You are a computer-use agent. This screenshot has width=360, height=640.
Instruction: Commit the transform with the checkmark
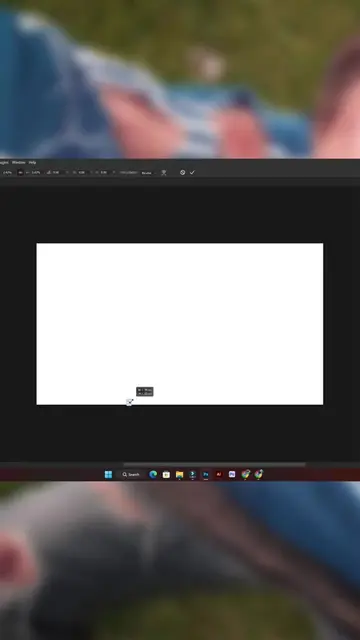point(192,172)
